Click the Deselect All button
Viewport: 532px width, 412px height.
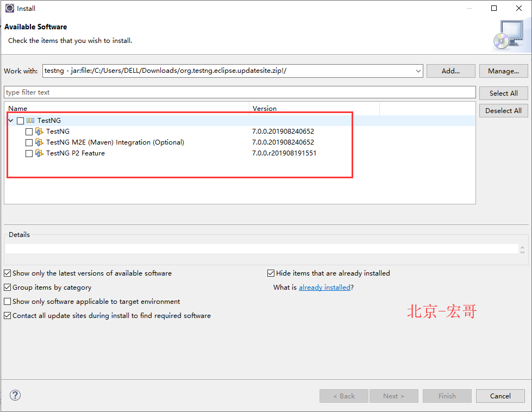click(504, 111)
